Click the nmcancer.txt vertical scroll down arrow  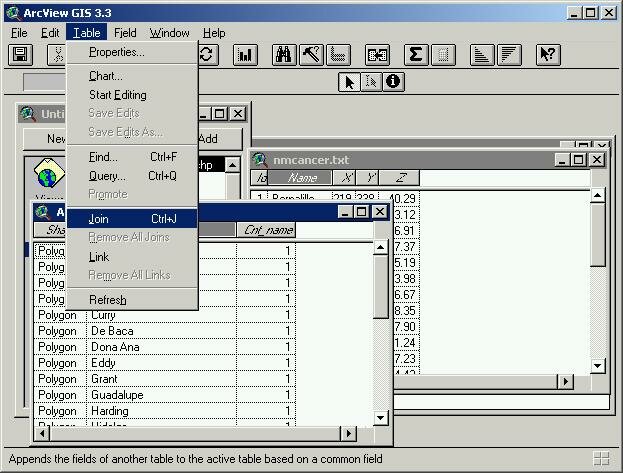(598, 365)
